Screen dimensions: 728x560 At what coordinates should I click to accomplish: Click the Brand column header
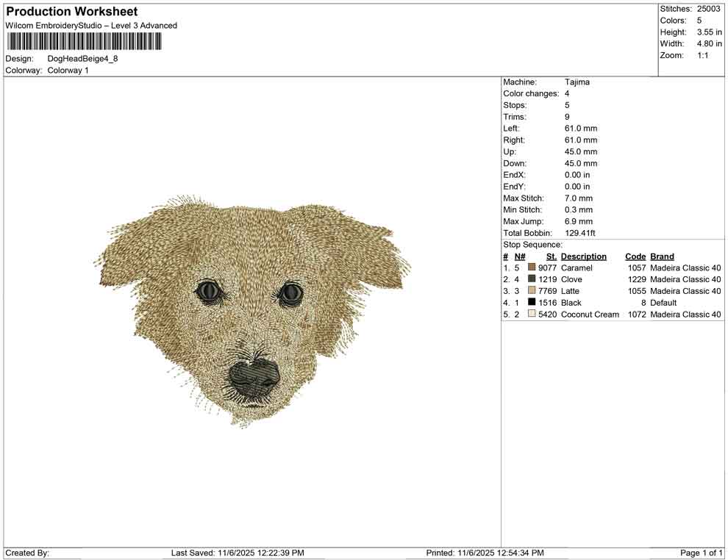click(662, 256)
